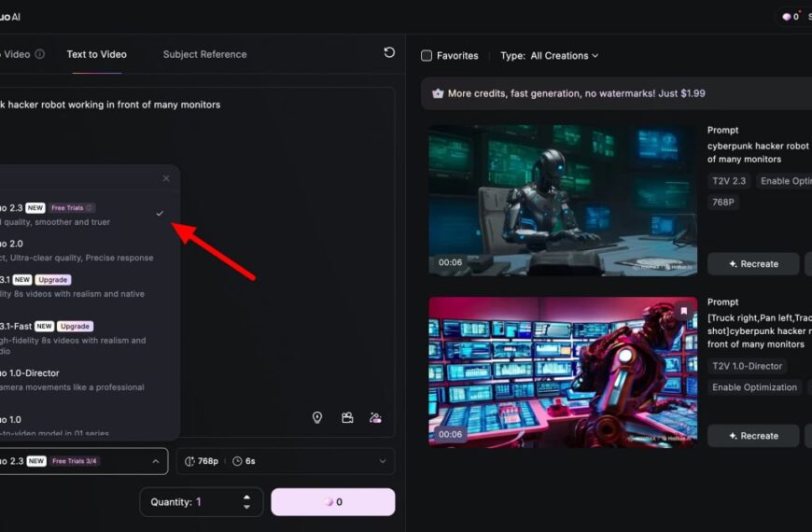Image resolution: width=812 pixels, height=532 pixels.
Task: Open the Type: All Creations dropdown
Action: pyautogui.click(x=549, y=56)
